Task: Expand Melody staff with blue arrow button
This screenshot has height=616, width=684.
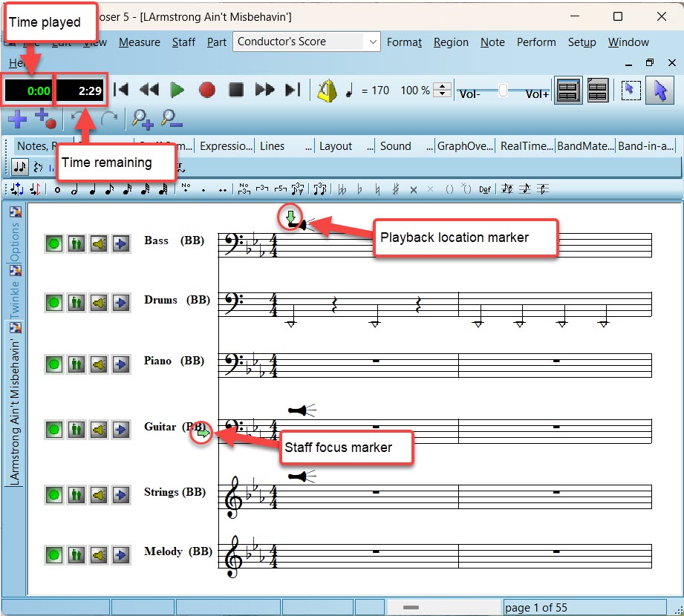Action: tap(121, 554)
